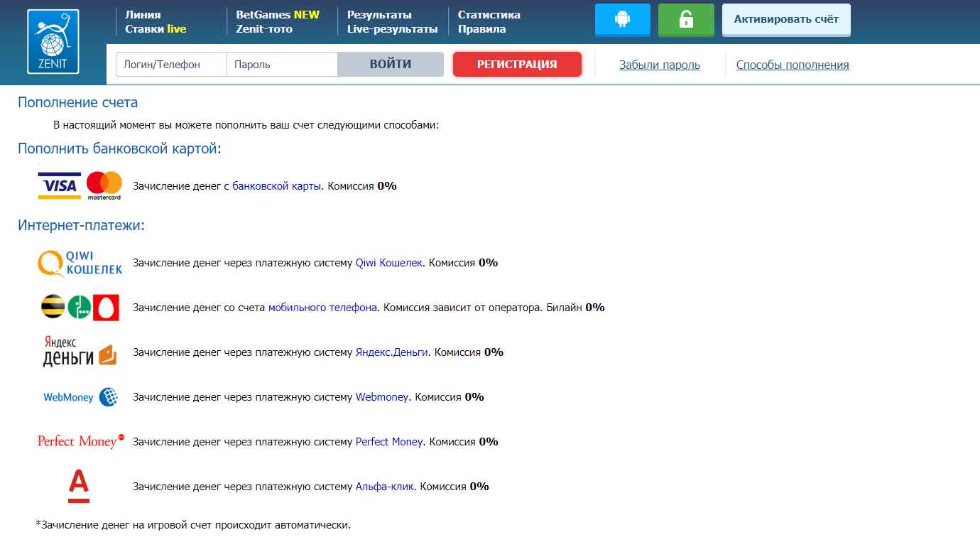Image resolution: width=980 pixels, height=547 pixels.
Task: Open the Статистика page
Action: (489, 14)
